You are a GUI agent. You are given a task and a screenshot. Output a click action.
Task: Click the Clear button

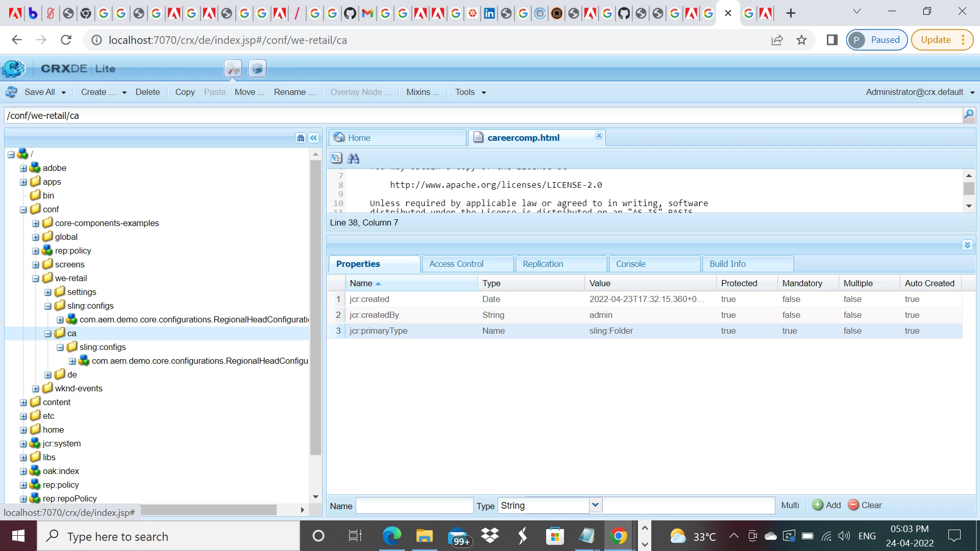tap(865, 505)
